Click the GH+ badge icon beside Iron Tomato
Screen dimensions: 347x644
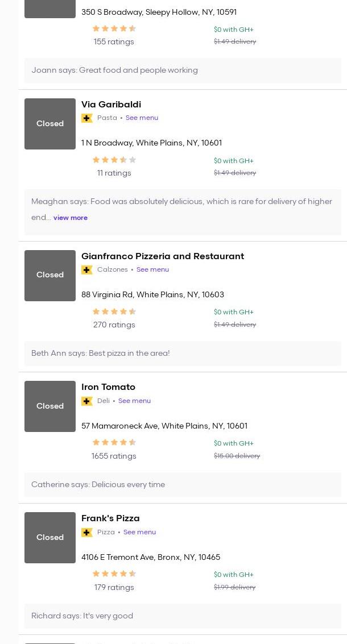[87, 401]
